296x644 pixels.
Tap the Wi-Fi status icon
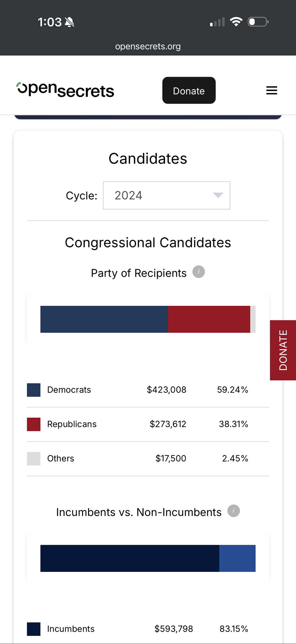(236, 22)
